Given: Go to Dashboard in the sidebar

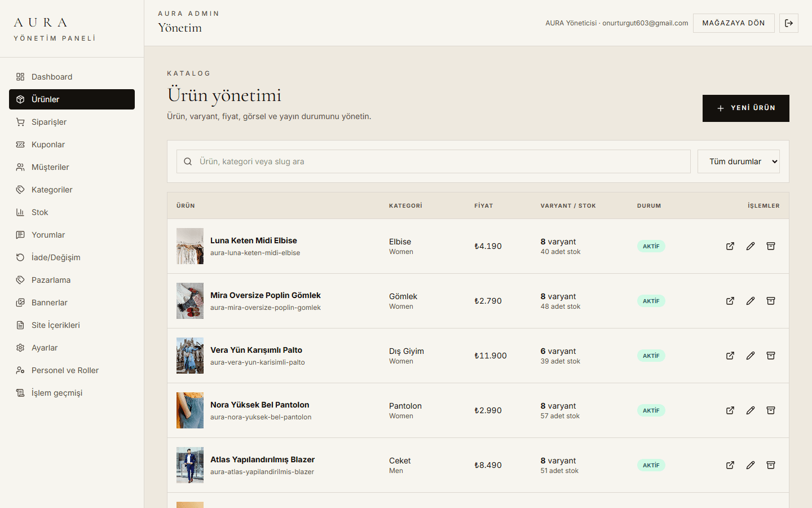Looking at the screenshot, I should 72,77.
